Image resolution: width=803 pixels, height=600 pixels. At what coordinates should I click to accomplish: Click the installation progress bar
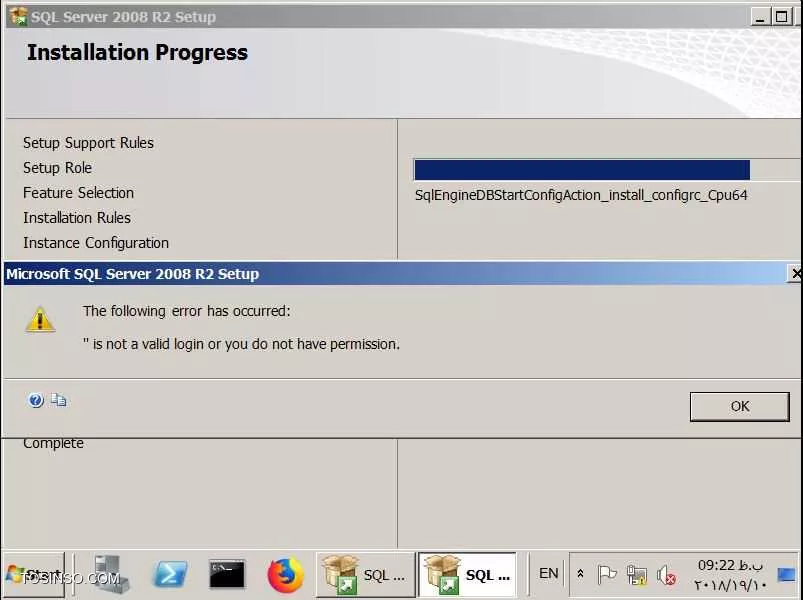(x=608, y=170)
